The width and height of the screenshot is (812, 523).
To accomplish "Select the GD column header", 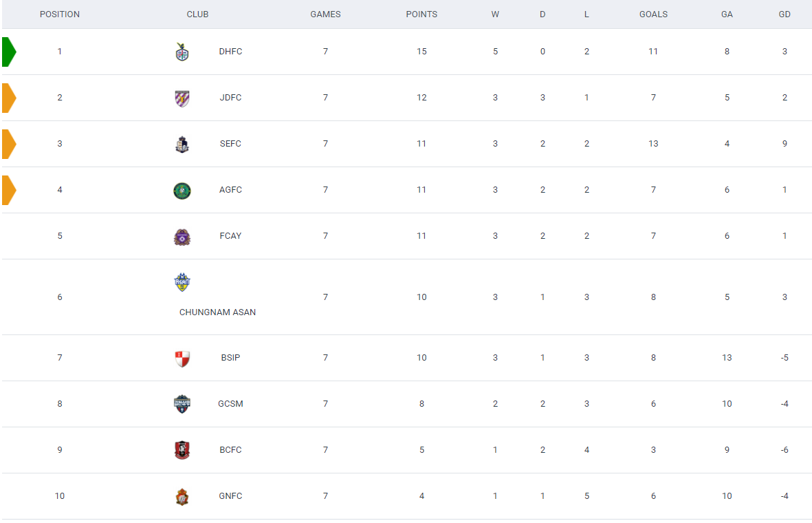I will coord(784,14).
